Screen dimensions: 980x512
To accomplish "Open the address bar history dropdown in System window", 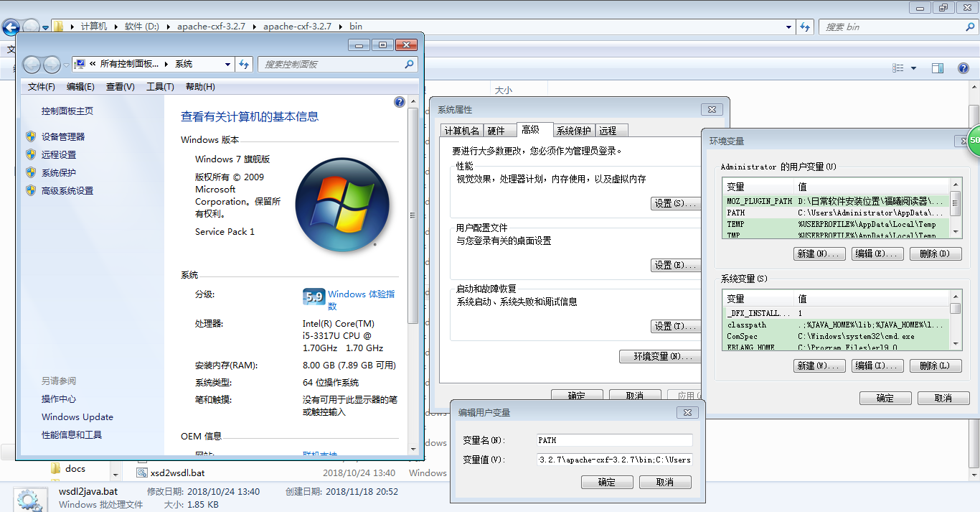I will pyautogui.click(x=228, y=64).
